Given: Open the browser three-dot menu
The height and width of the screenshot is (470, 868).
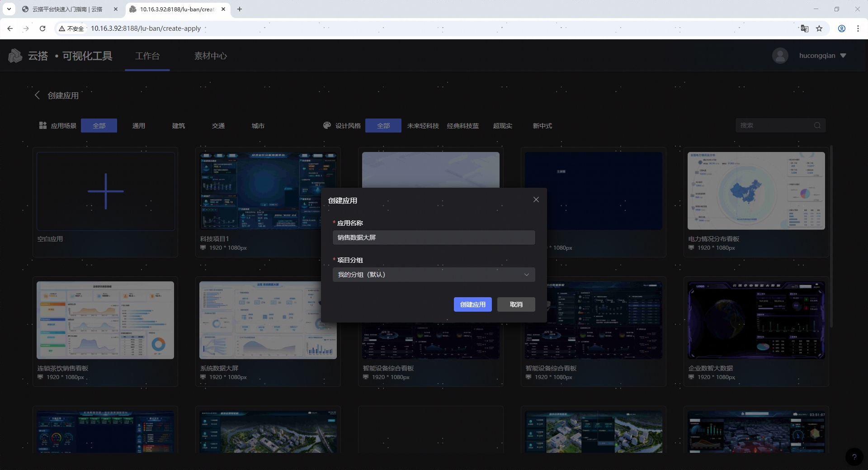Looking at the screenshot, I should click(x=858, y=28).
